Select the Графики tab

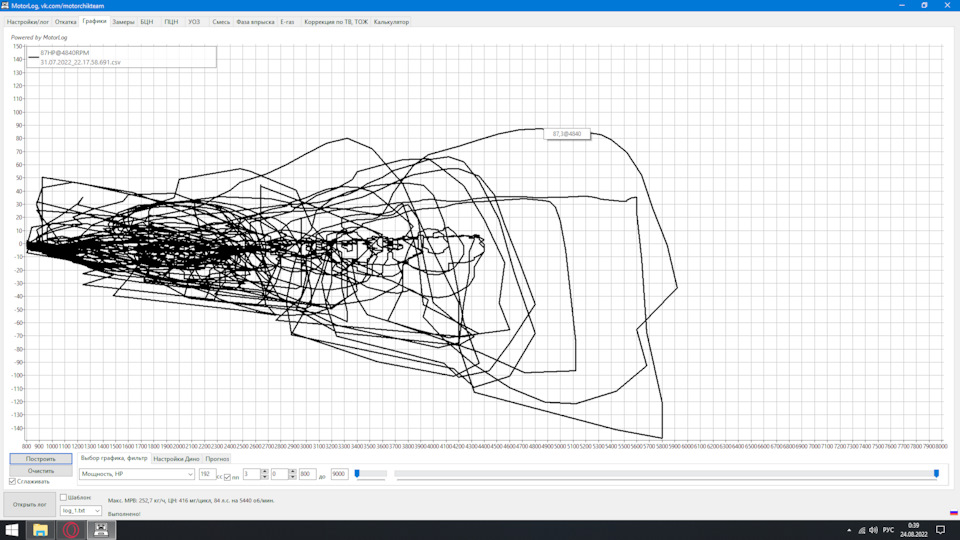(94, 21)
